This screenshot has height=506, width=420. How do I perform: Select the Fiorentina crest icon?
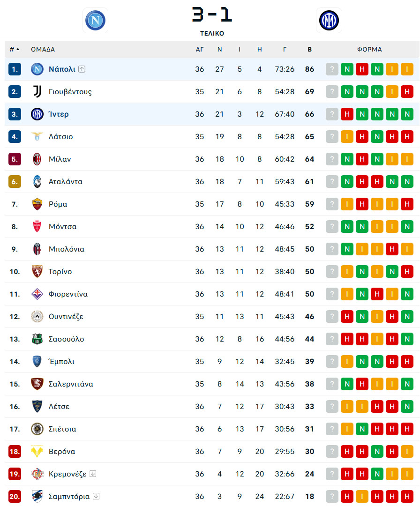37,294
